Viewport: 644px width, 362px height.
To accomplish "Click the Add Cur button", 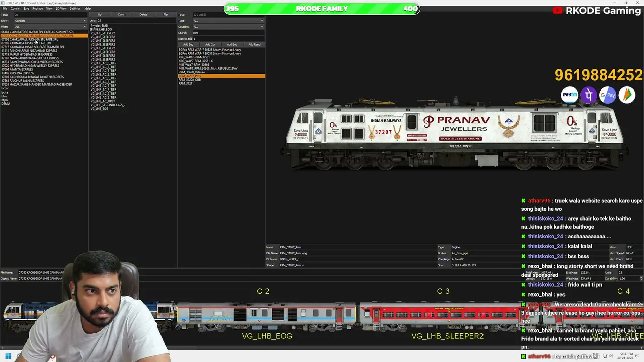I will 210,44.
